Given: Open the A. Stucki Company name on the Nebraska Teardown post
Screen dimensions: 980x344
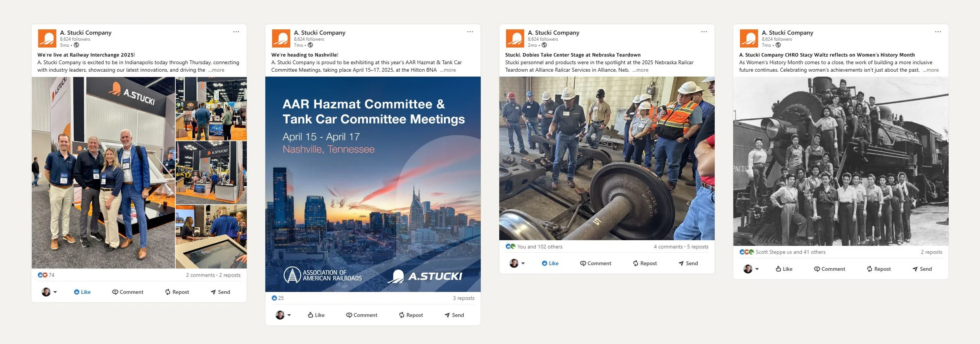Looking at the screenshot, I should pyautogui.click(x=554, y=33).
